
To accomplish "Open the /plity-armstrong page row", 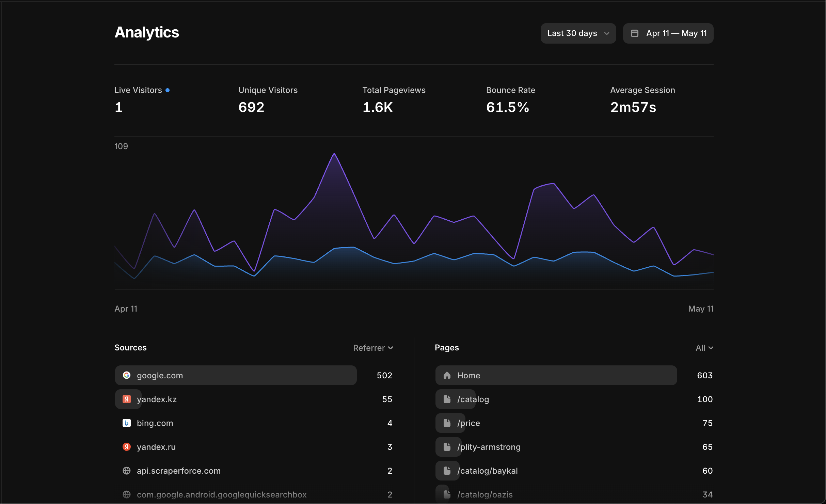I will point(574,447).
